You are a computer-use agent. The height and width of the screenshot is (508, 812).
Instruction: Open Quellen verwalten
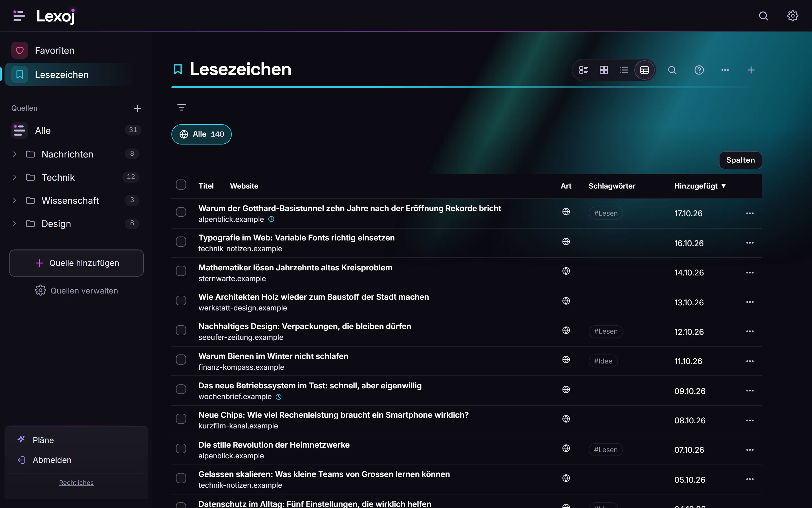(x=76, y=291)
